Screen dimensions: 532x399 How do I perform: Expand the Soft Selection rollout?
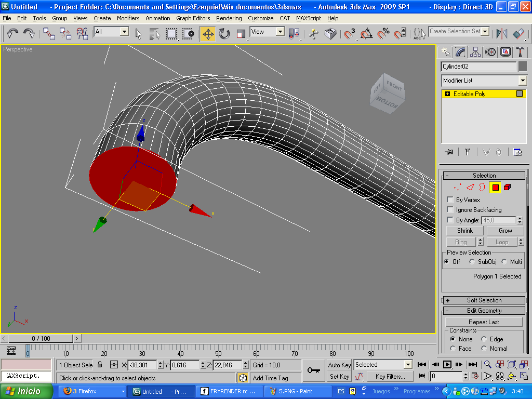coord(484,300)
